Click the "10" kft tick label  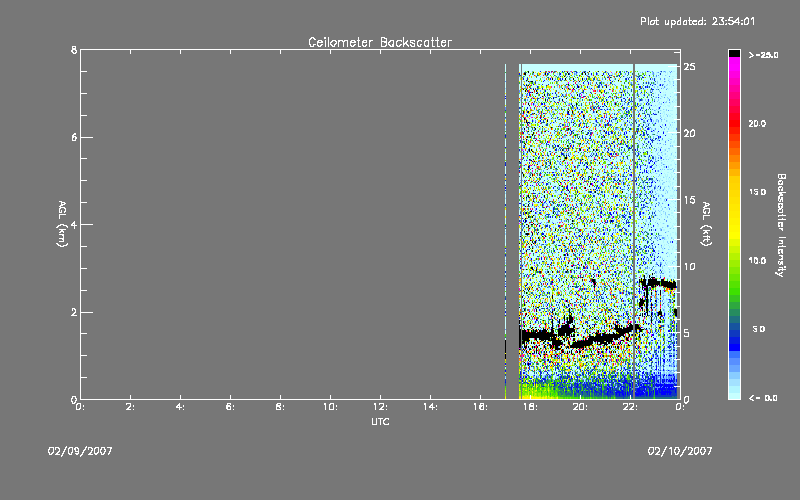coord(690,266)
